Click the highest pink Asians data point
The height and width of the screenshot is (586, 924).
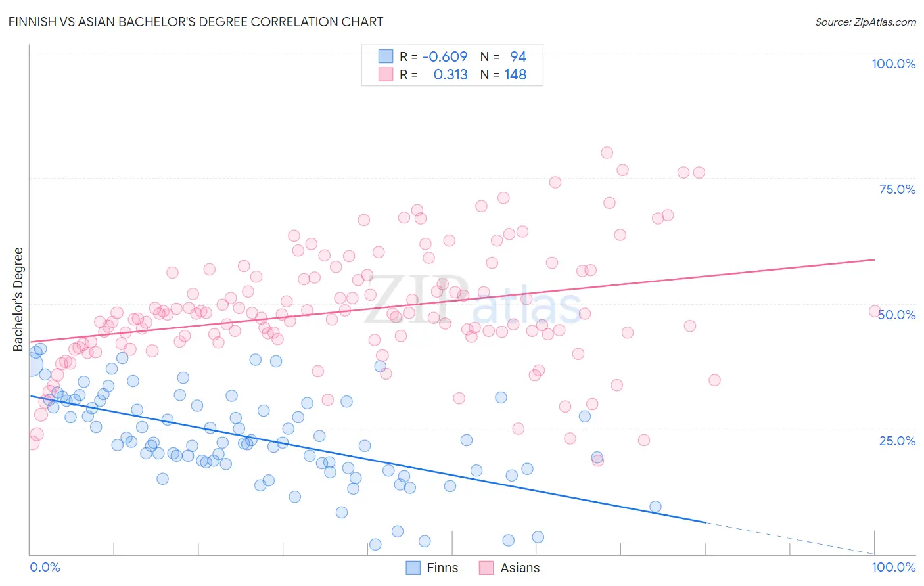coord(607,152)
